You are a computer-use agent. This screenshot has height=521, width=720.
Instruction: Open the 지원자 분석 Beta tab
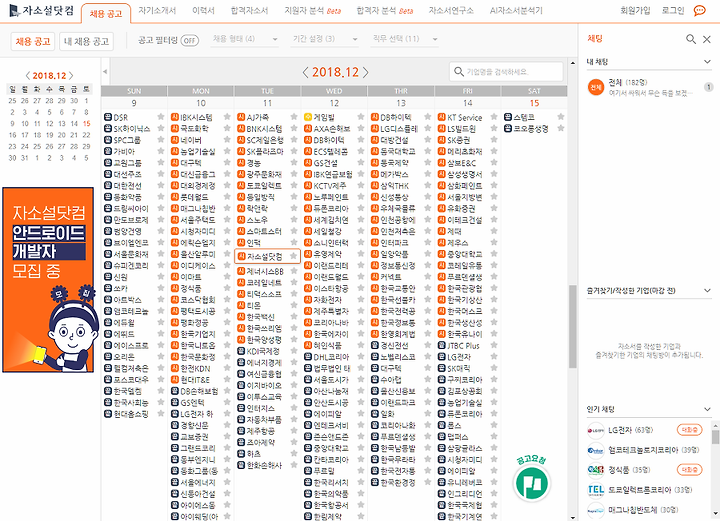313,11
